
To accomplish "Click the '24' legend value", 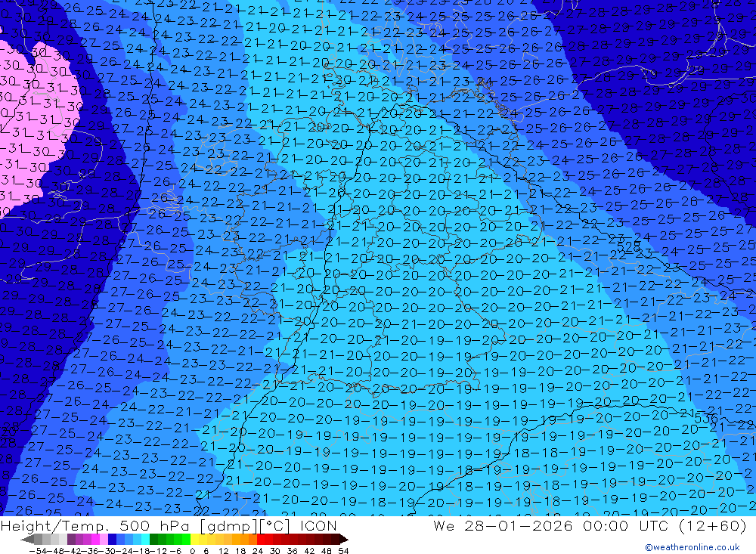I will point(258,551).
